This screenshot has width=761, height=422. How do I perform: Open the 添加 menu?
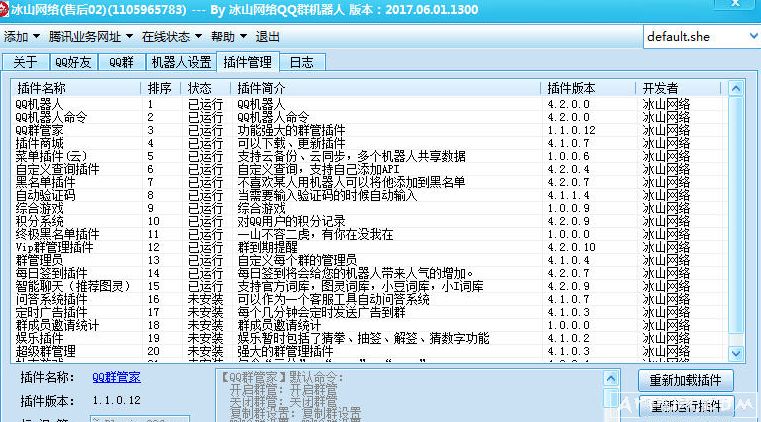pyautogui.click(x=21, y=37)
